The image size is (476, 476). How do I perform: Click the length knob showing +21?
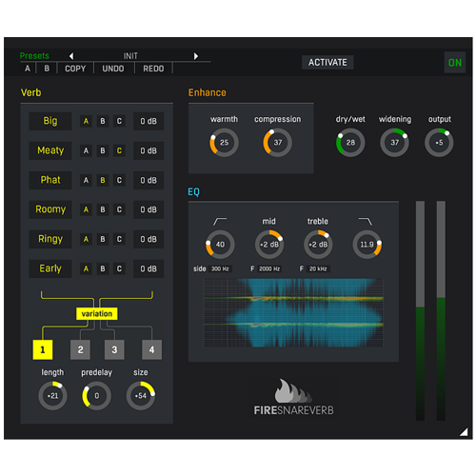52,396
